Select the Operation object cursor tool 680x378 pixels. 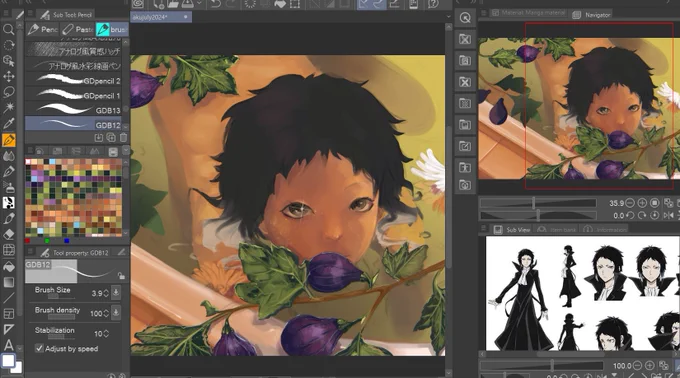(x=8, y=61)
